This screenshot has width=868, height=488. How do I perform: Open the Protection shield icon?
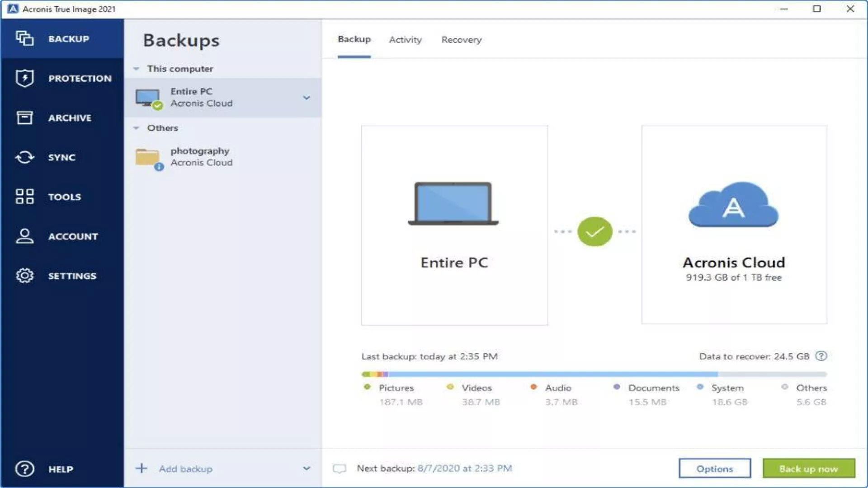pos(24,78)
